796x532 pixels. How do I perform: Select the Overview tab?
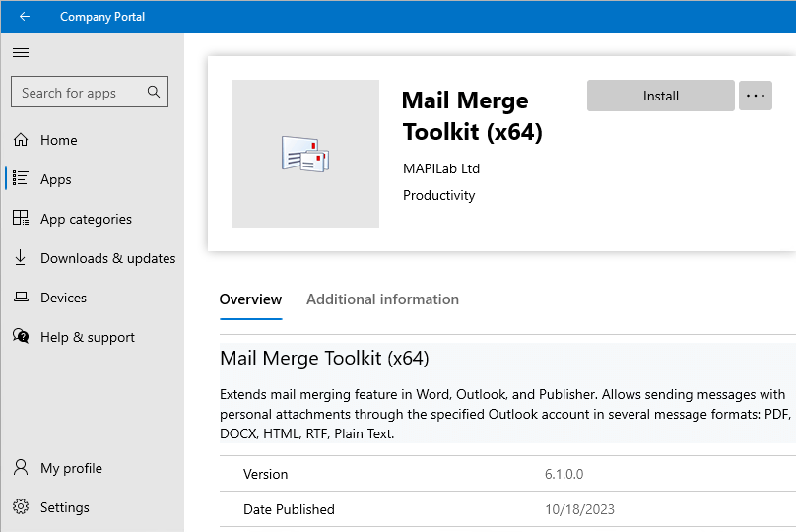pyautogui.click(x=250, y=299)
